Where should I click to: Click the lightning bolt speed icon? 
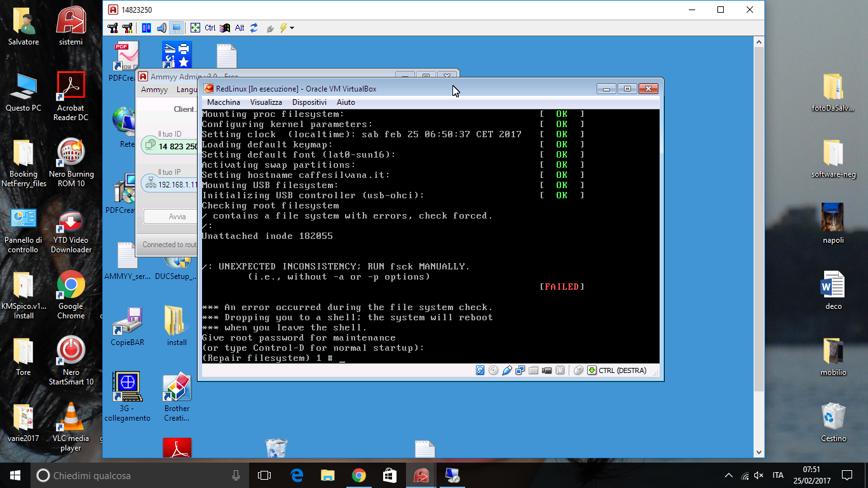click(283, 28)
